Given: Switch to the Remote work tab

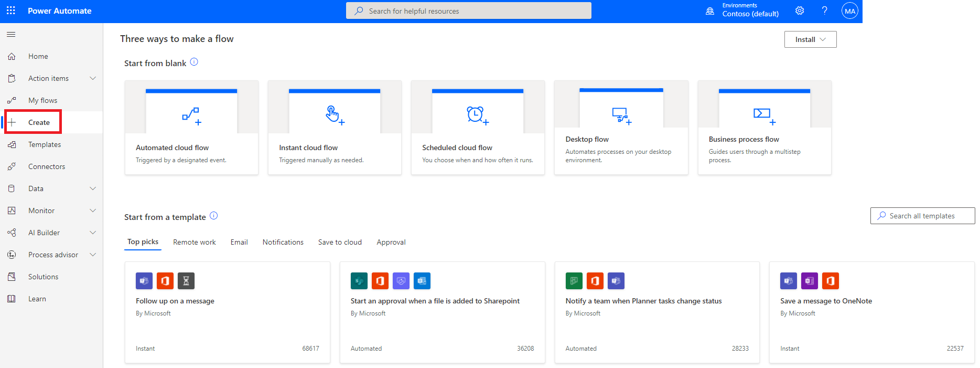Looking at the screenshot, I should pyautogui.click(x=194, y=242).
